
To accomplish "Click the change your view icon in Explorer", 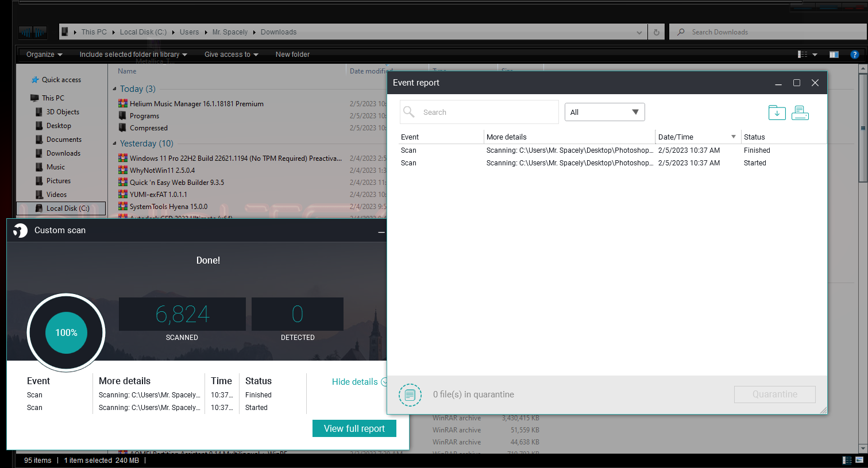I will click(803, 55).
